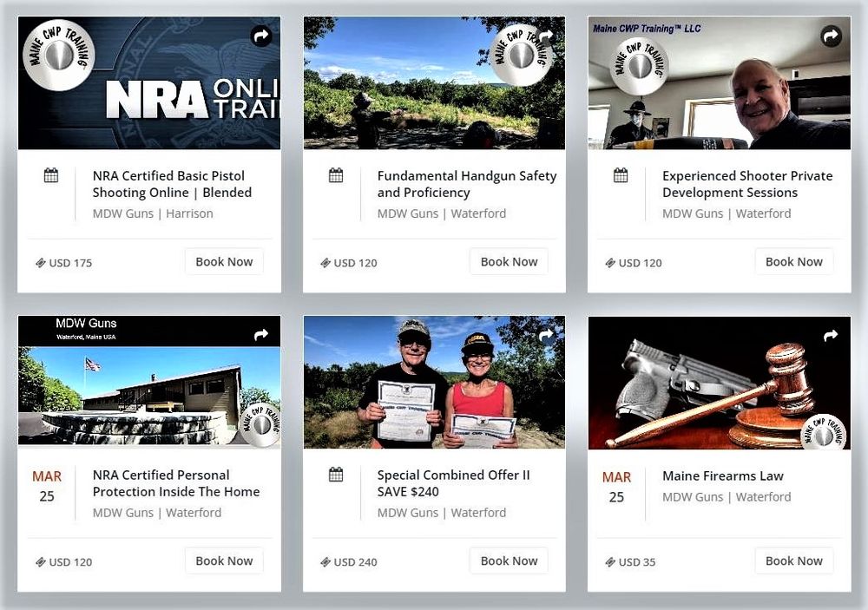868x610 pixels.
Task: Share the Maine Firearms Law course
Action: click(x=831, y=335)
